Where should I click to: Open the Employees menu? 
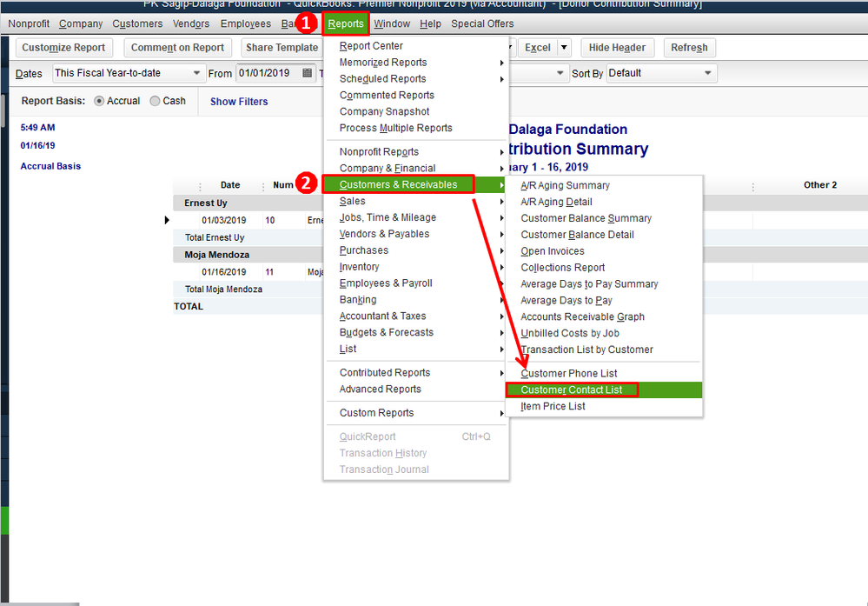click(x=245, y=23)
